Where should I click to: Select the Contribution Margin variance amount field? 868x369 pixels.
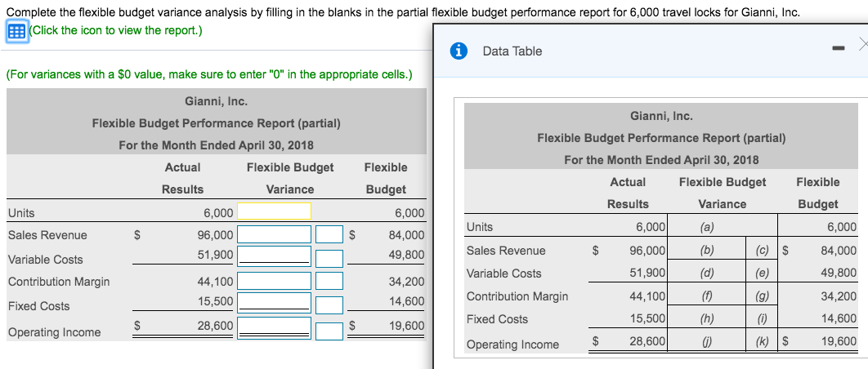274,280
